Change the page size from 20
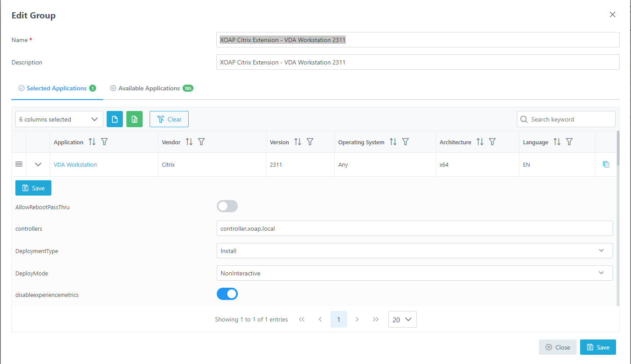Viewport: 631px width, 364px height. 402,319
